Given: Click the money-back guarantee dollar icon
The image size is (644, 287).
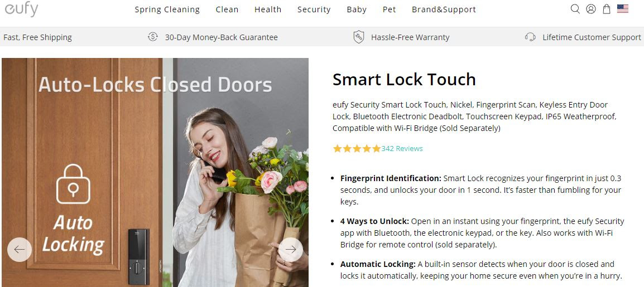Looking at the screenshot, I should coord(153,37).
